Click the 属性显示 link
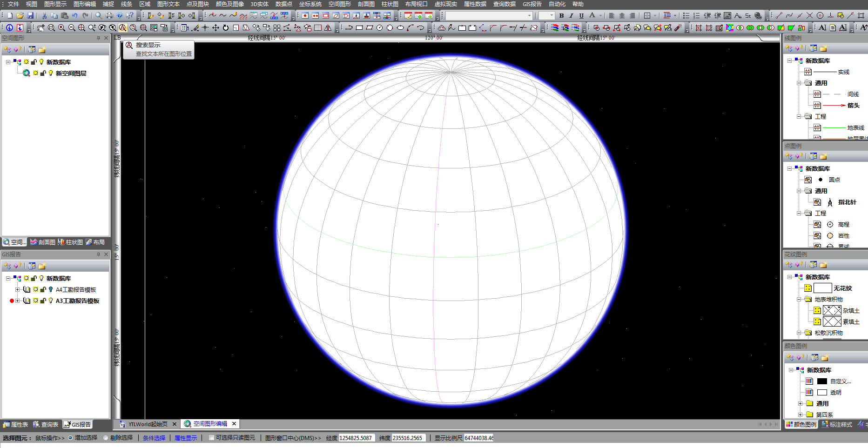 tap(186, 438)
